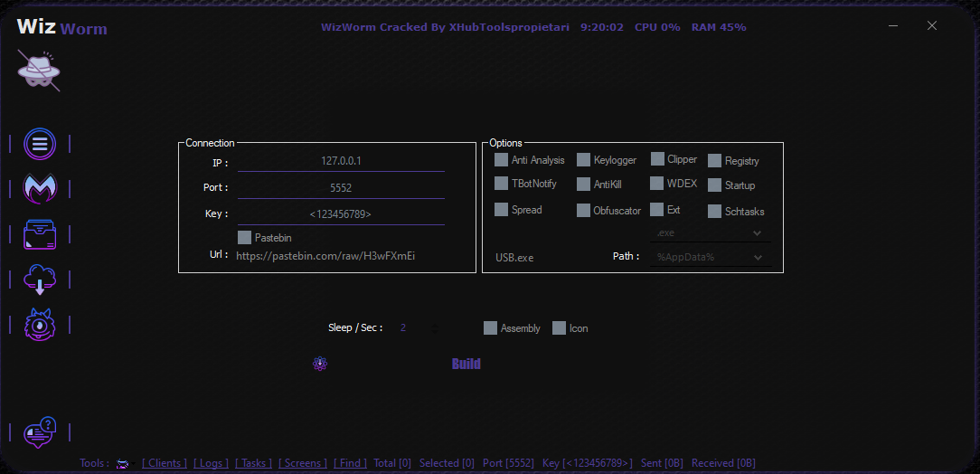980x474 pixels.
Task: Open the inbox tray sidebar icon
Action: 40,234
